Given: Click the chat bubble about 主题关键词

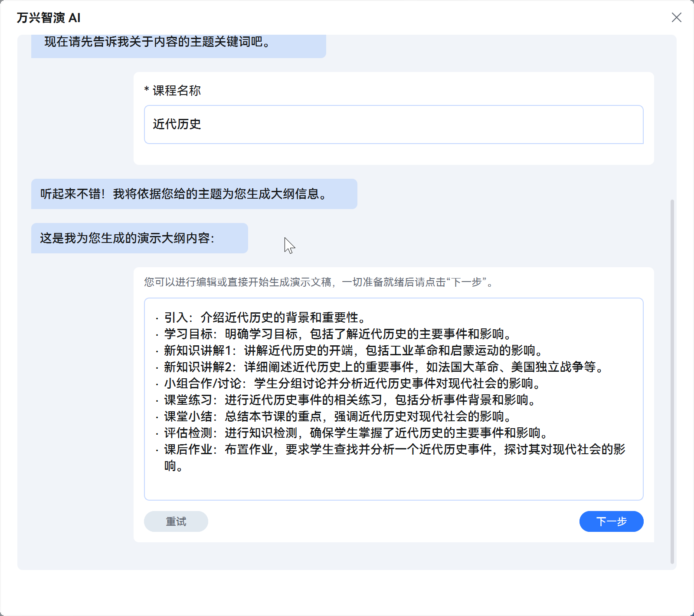Looking at the screenshot, I should click(178, 43).
